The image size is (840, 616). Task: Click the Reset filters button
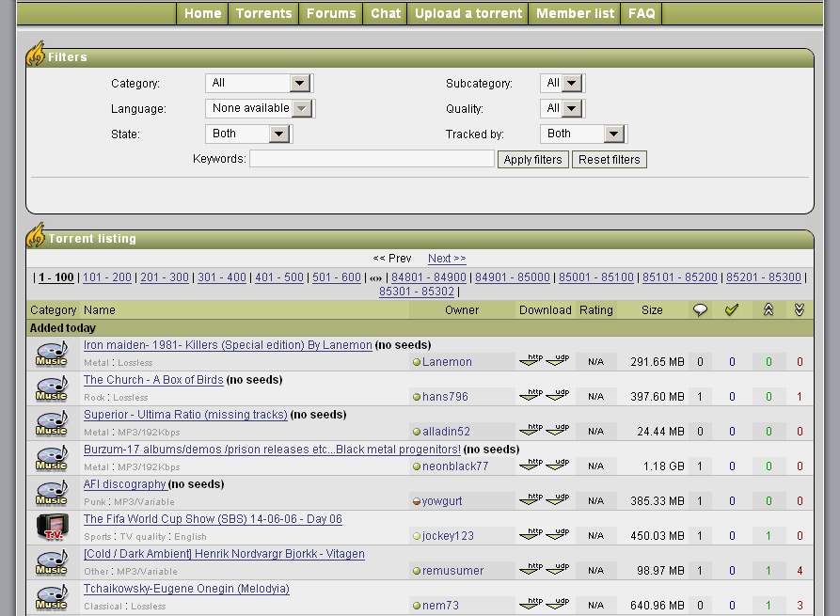[610, 160]
